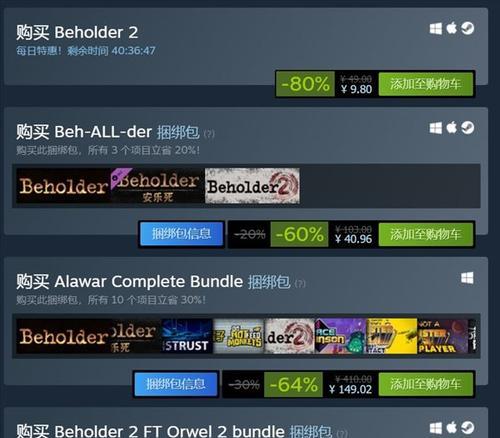Image resolution: width=500 pixels, height=438 pixels.
Task: Add Beholder 2 to cart at ¥9.80
Action: (426, 84)
